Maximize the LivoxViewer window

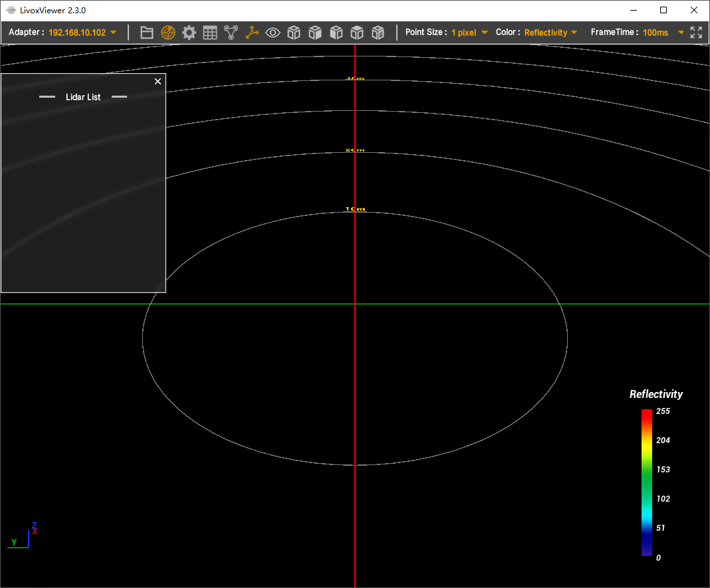[x=663, y=10]
